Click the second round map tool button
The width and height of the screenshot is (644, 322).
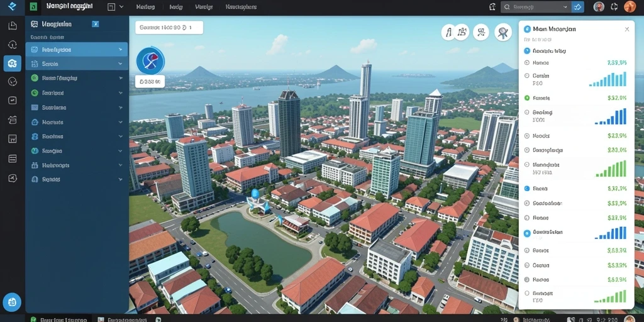[x=462, y=31]
